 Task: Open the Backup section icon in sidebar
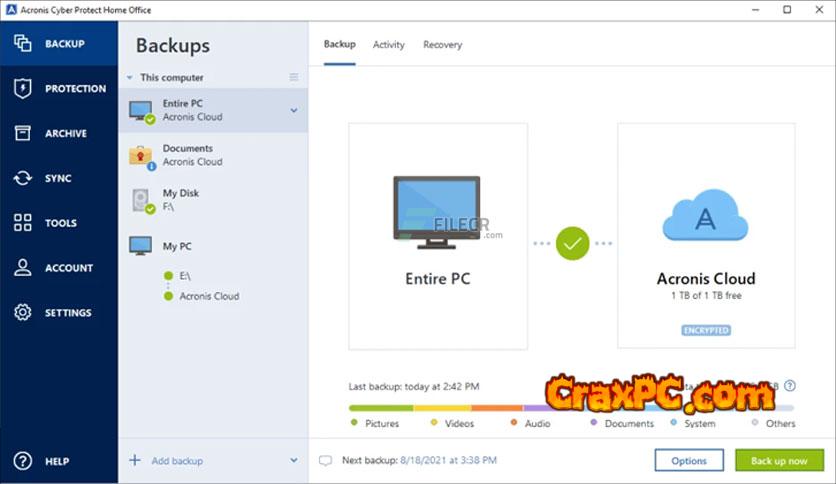pos(22,43)
